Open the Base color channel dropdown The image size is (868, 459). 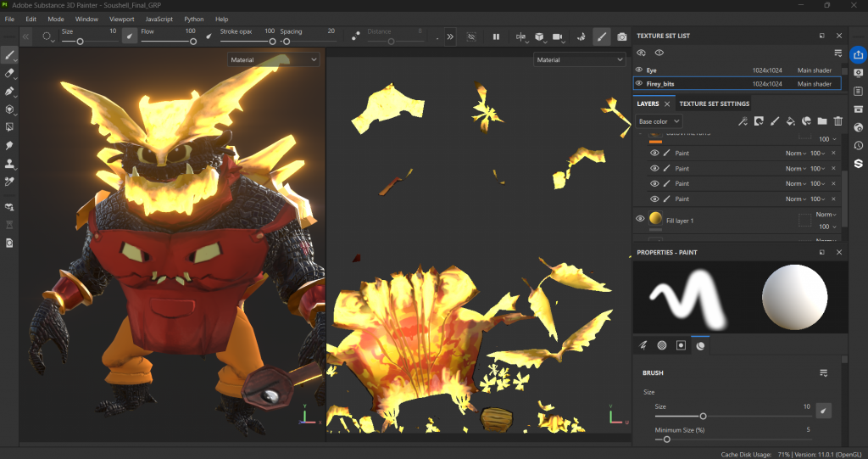tap(658, 121)
